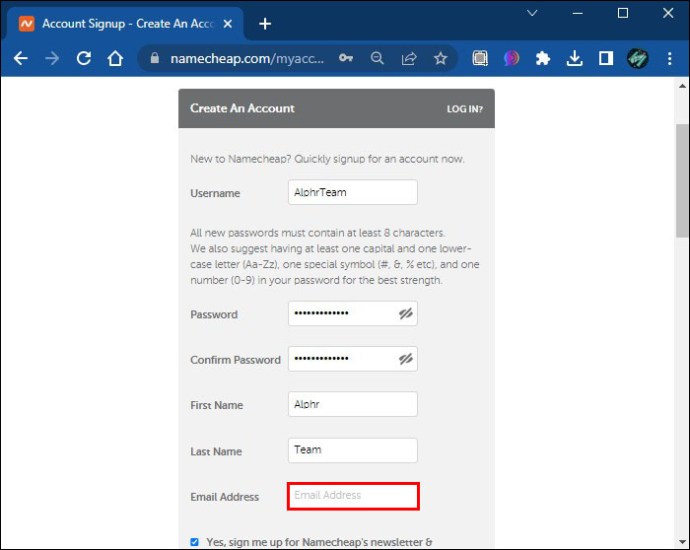The width and height of the screenshot is (690, 550).
Task: Click the forward navigation arrow
Action: pyautogui.click(x=52, y=58)
